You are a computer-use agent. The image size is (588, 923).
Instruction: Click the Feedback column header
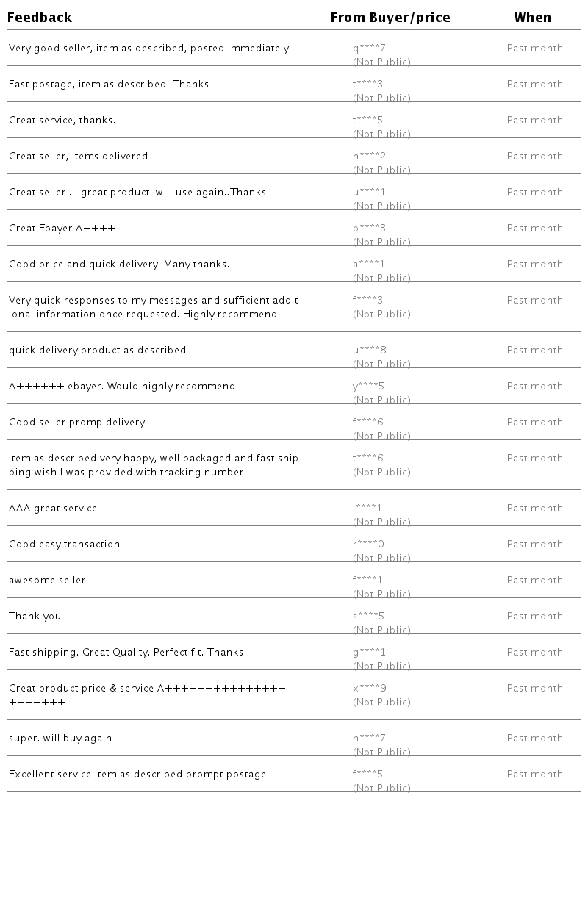[40, 18]
